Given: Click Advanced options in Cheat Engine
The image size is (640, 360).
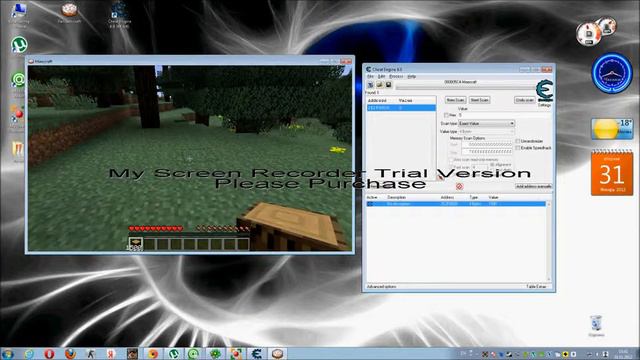Looking at the screenshot, I should coord(381,287).
